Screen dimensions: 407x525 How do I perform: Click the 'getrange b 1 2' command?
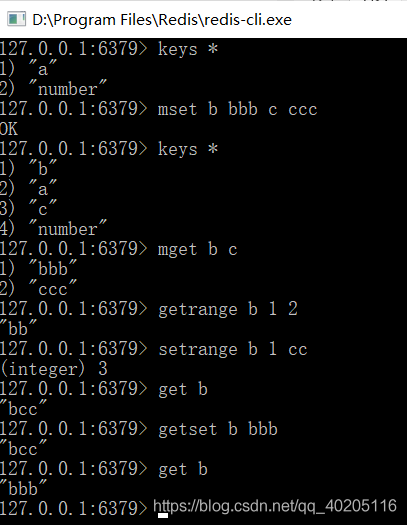pyautogui.click(x=228, y=309)
